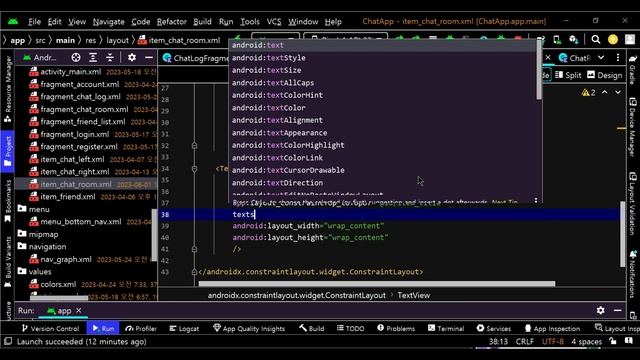640x360 pixels.
Task: Click the Project tree vertical scrollbar
Action: [x=154, y=234]
